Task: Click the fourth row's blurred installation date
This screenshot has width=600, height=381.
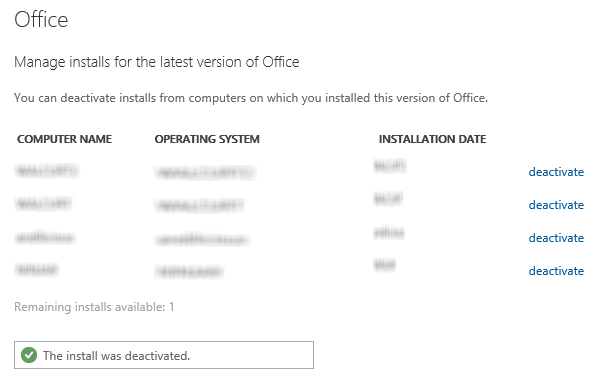Action: (385, 265)
